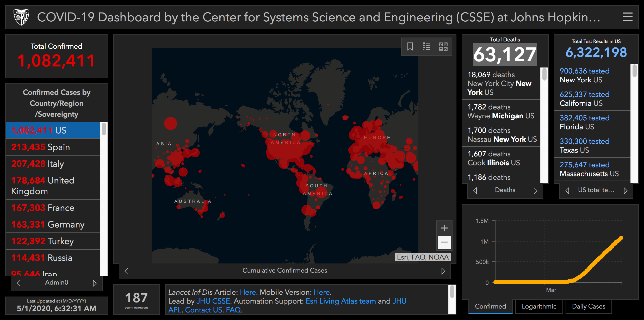Select Cook Illinois deaths entry

501,158
